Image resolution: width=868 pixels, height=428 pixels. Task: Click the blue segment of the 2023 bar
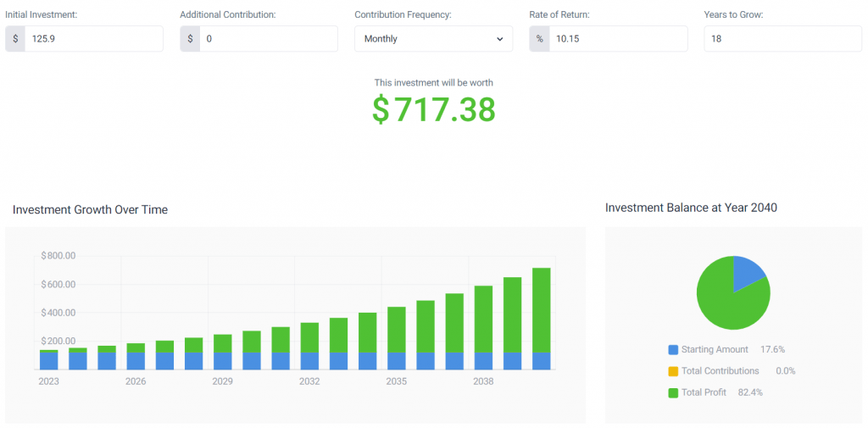49,361
